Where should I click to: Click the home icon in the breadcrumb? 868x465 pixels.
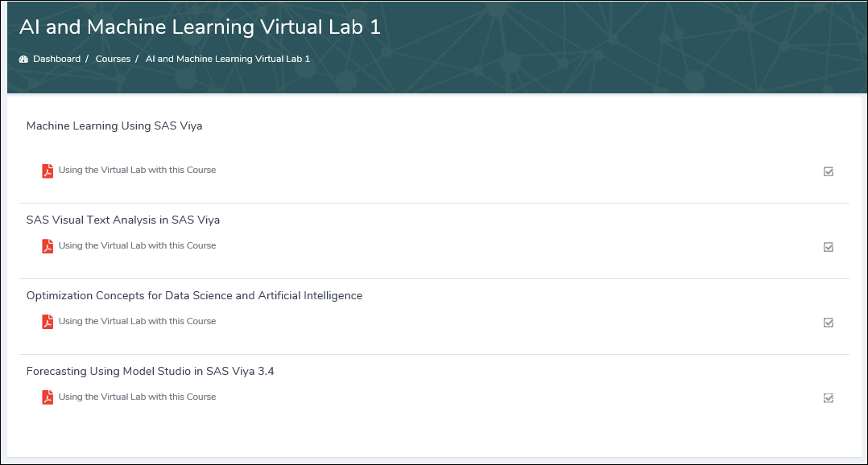pos(23,58)
